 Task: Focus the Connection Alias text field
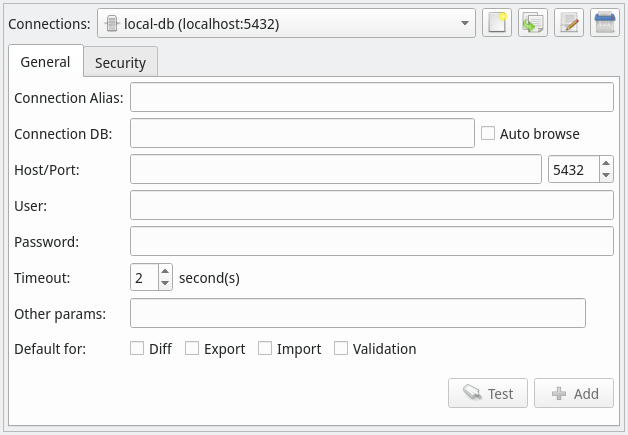[x=372, y=97]
